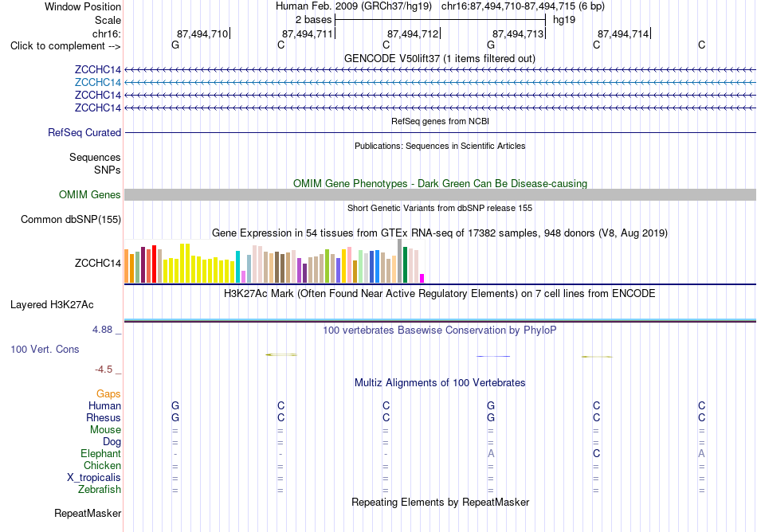Screen dimensions: 757x532
Task: Click the chr16:87,494,710-87,494,715 (6 bp) position text
Action: [x=523, y=6]
